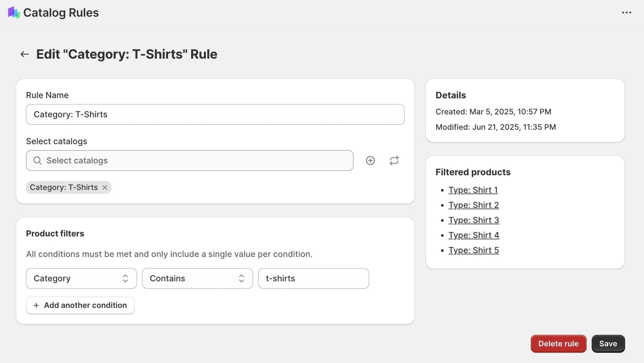
Task: Open the three-dot more options menu
Action: tap(626, 12)
